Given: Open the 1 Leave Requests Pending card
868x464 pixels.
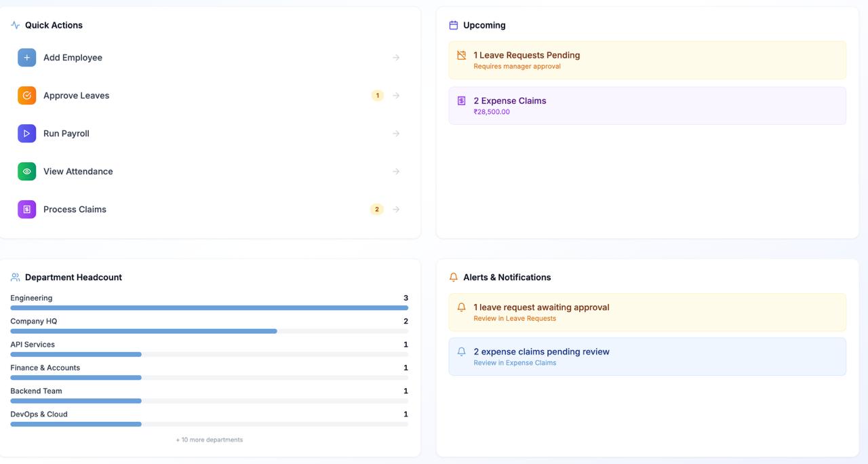Looking at the screenshot, I should click(x=647, y=60).
